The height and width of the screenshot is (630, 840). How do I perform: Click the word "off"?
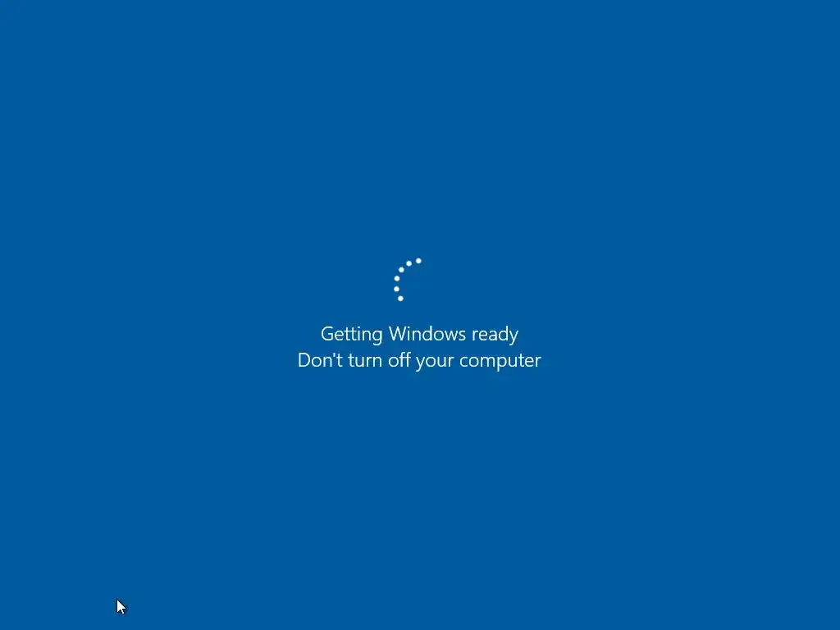coord(399,359)
